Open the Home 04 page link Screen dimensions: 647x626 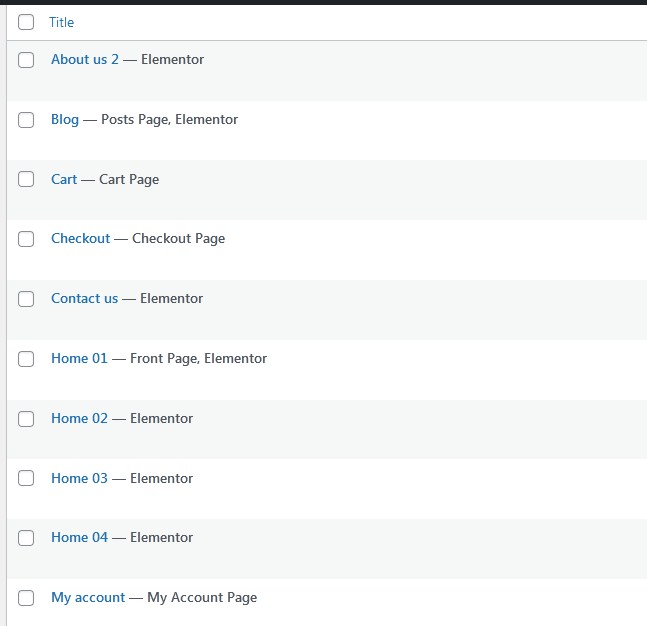(x=78, y=538)
